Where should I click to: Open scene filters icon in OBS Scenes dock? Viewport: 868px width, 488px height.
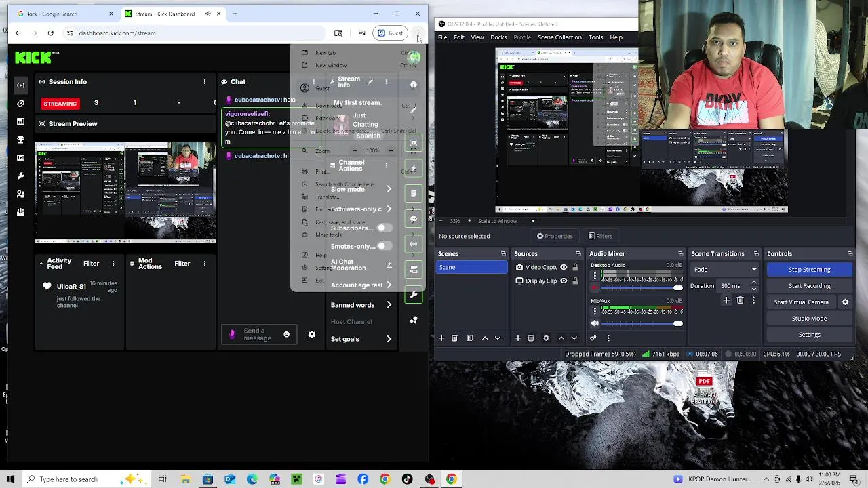click(x=469, y=338)
